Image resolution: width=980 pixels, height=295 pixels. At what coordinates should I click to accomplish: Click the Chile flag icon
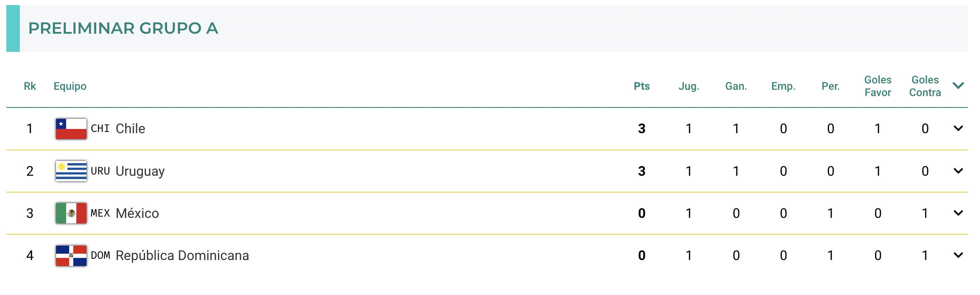tap(71, 129)
